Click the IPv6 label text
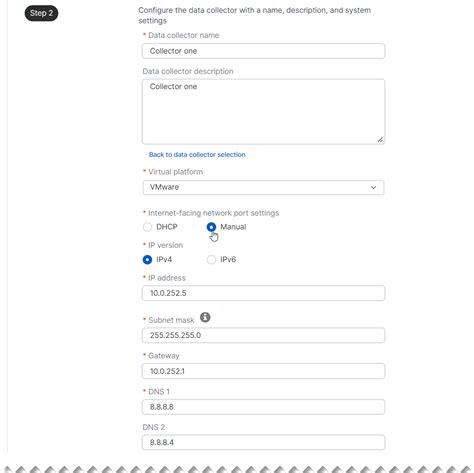The height and width of the screenshot is (473, 474). pyautogui.click(x=228, y=259)
